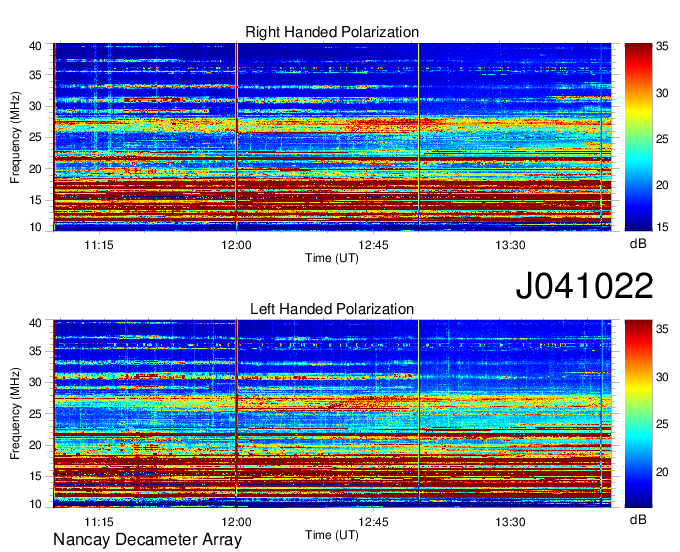The image size is (680, 552).
Task: Click the left-handed polarization spectrogram image
Action: coord(332,413)
